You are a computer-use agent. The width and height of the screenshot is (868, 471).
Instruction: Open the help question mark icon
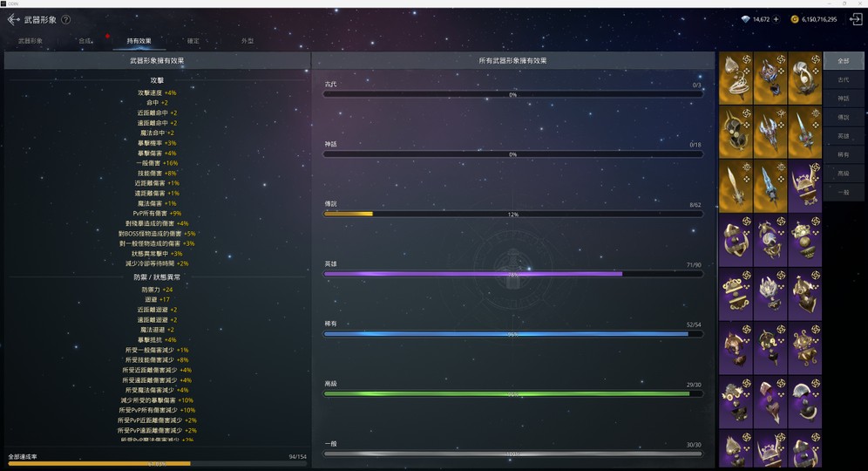(66, 19)
